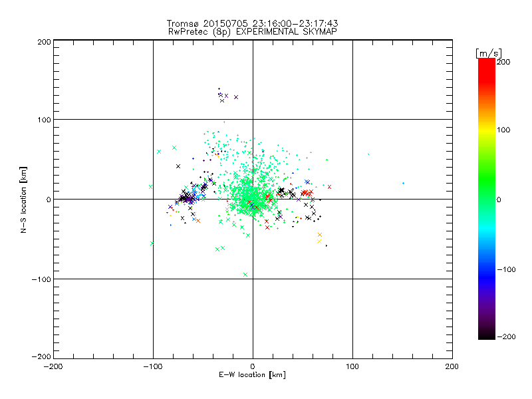Click the y-axis tick label '100'

click(x=44, y=120)
